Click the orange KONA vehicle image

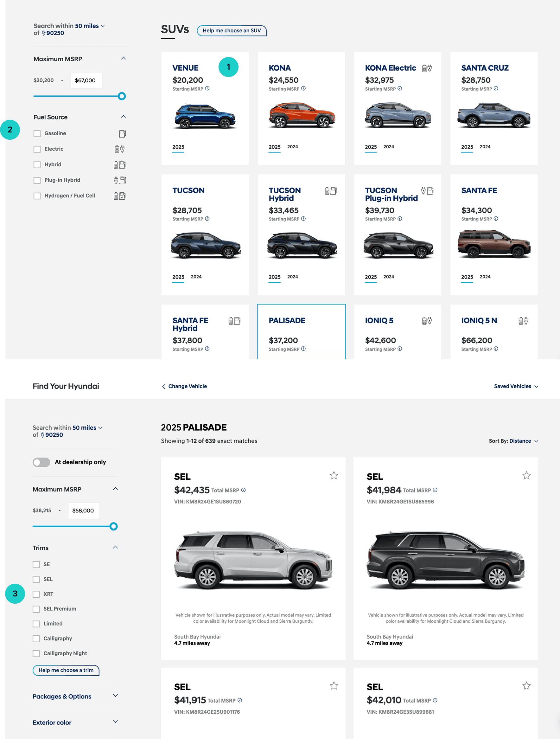tap(302, 116)
